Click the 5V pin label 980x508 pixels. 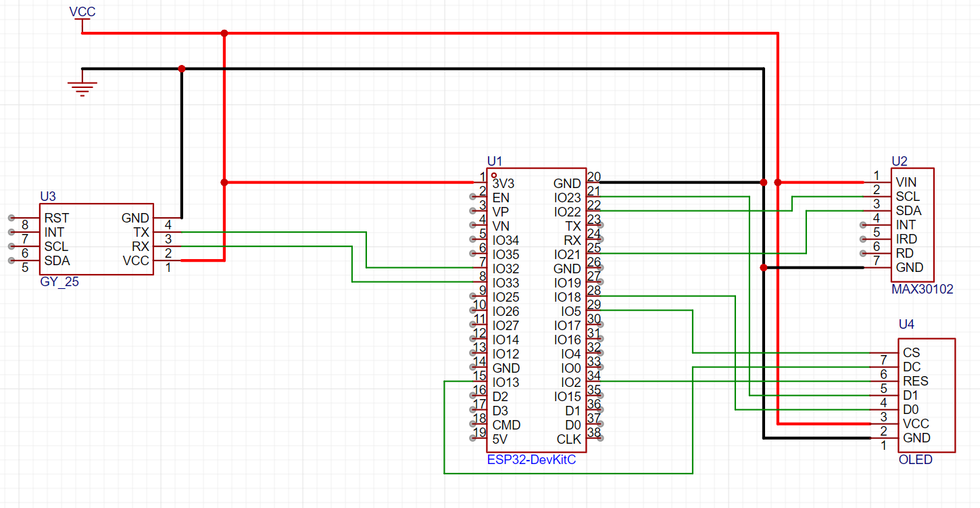tap(499, 439)
